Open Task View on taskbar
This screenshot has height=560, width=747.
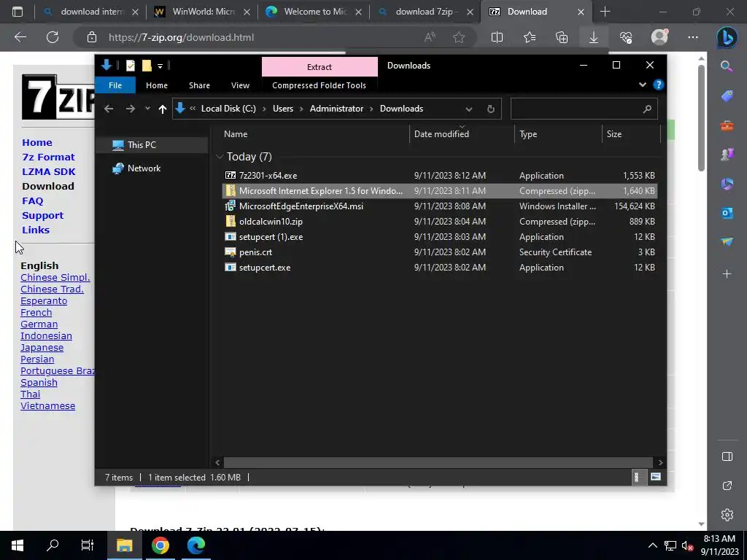(88, 545)
